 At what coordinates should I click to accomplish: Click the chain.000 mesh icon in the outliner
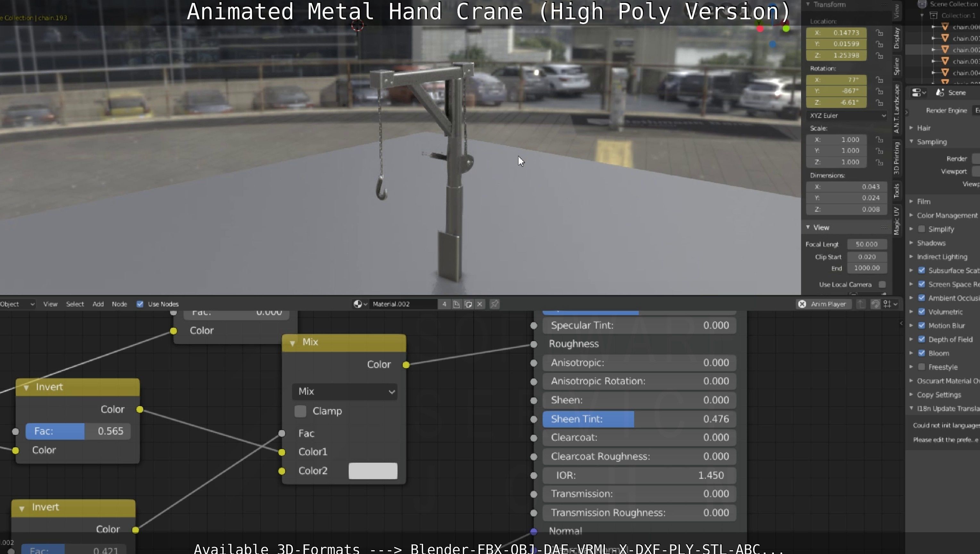[x=945, y=27]
